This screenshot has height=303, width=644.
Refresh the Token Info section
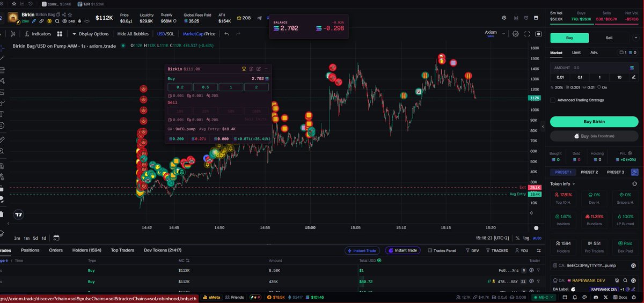(634, 183)
